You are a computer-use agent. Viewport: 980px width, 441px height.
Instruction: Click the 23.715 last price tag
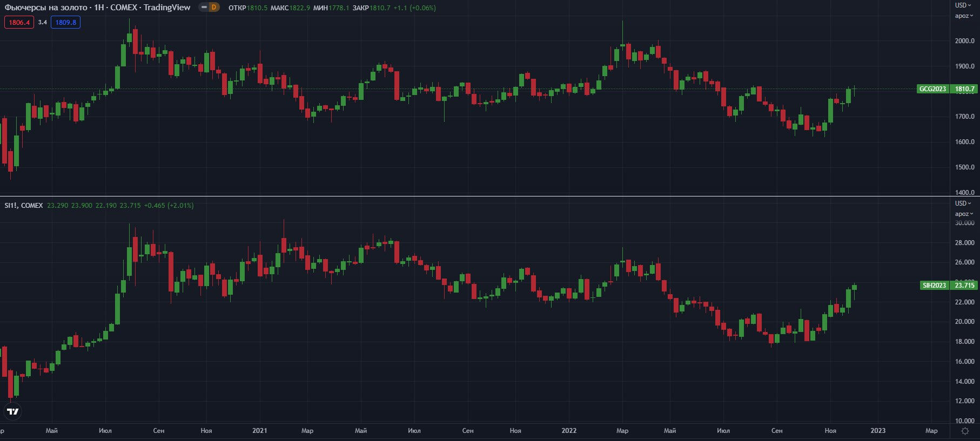pyautogui.click(x=964, y=286)
